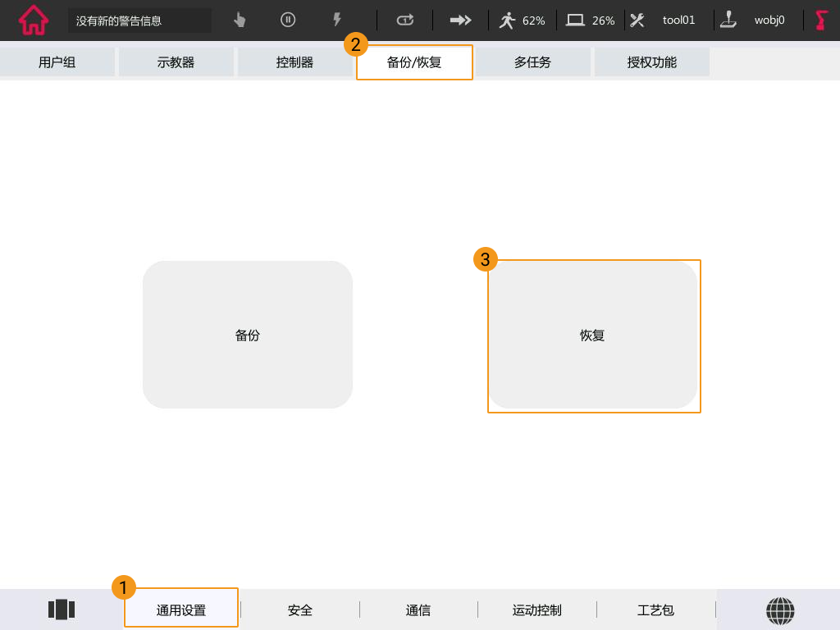Open the warning message box 没有新的警告信息
The height and width of the screenshot is (630, 840).
tap(139, 21)
